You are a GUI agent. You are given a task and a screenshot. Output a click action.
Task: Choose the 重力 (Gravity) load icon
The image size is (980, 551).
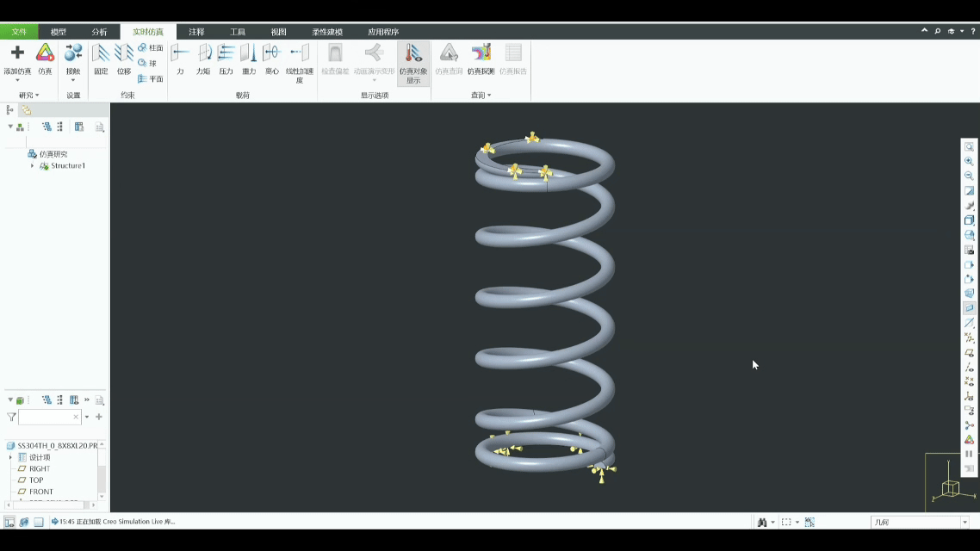pos(249,59)
